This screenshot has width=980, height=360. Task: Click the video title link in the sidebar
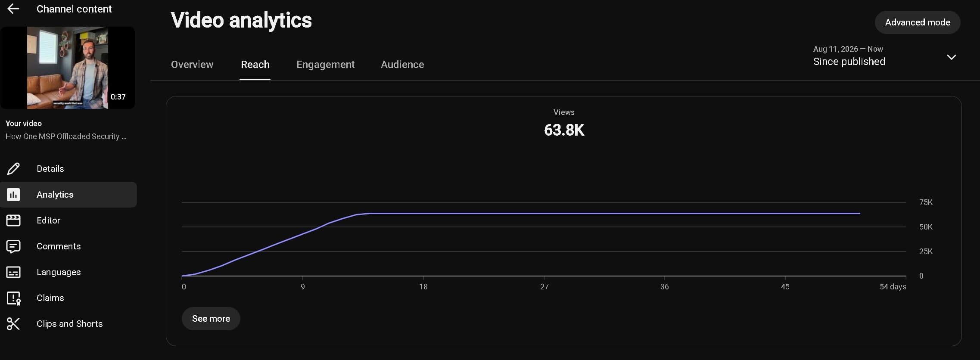(66, 137)
